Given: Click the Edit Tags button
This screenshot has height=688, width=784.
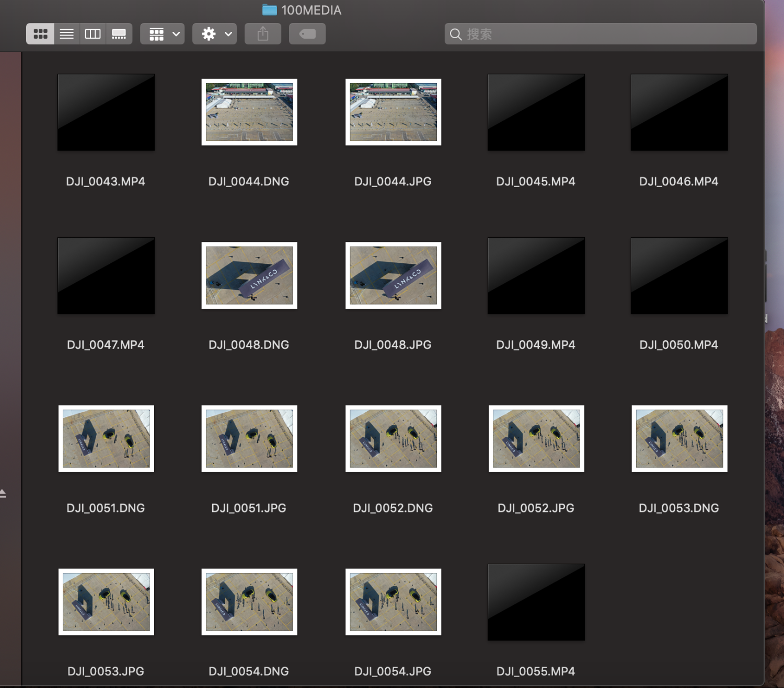Looking at the screenshot, I should pos(307,34).
